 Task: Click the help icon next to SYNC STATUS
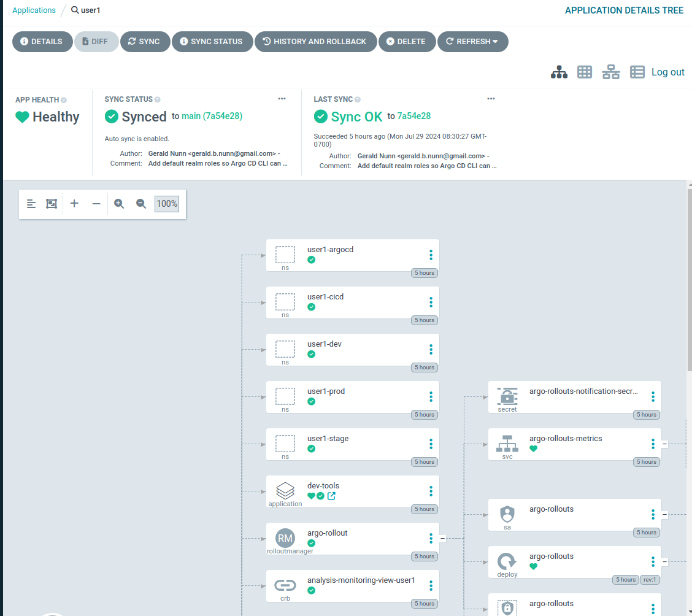click(157, 100)
